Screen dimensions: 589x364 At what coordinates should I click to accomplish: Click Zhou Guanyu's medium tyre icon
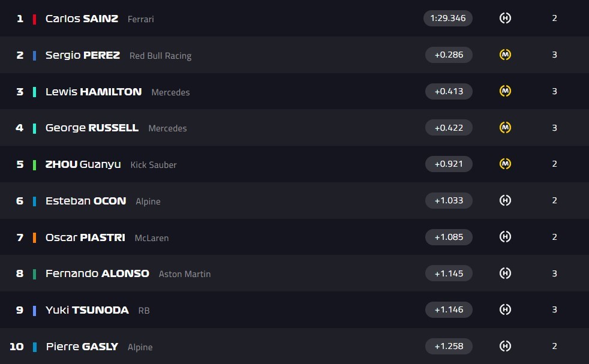click(x=505, y=164)
